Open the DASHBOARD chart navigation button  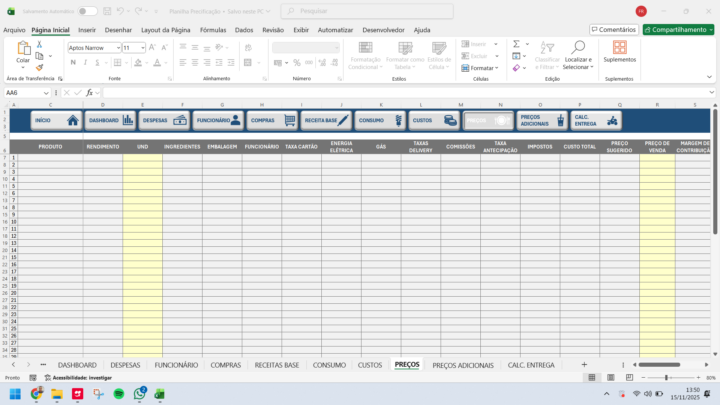coord(110,120)
